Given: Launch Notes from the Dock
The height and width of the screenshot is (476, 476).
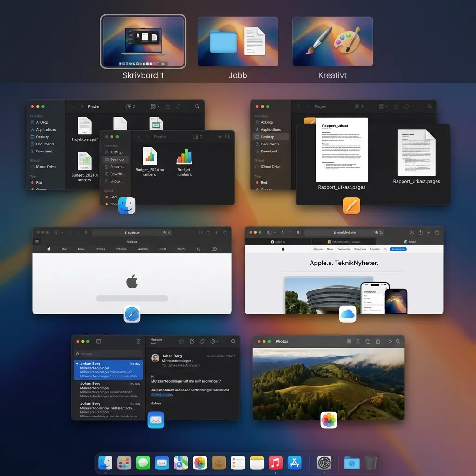Looking at the screenshot, I should coord(257,463).
